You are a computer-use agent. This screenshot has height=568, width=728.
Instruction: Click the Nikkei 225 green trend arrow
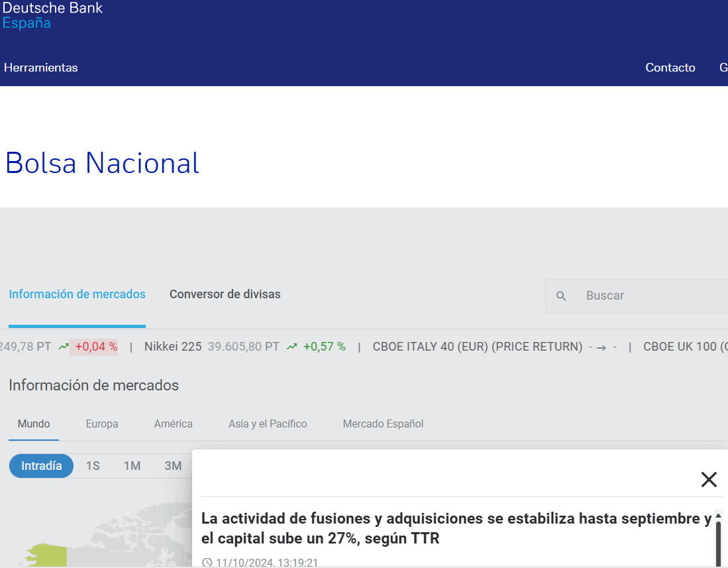(291, 347)
